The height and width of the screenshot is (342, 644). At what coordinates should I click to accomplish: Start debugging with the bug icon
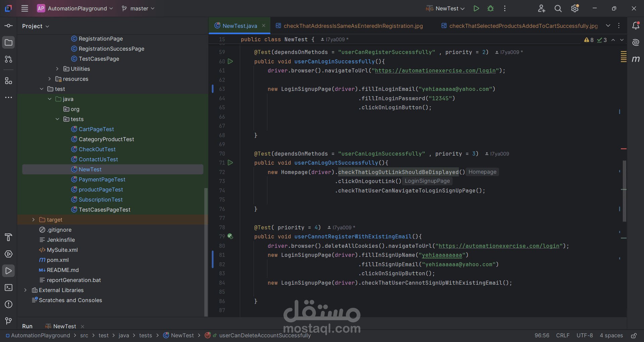pyautogui.click(x=490, y=8)
